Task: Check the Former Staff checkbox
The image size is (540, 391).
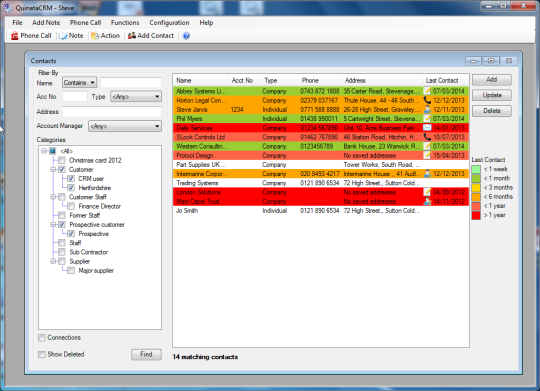Action: 62,215
